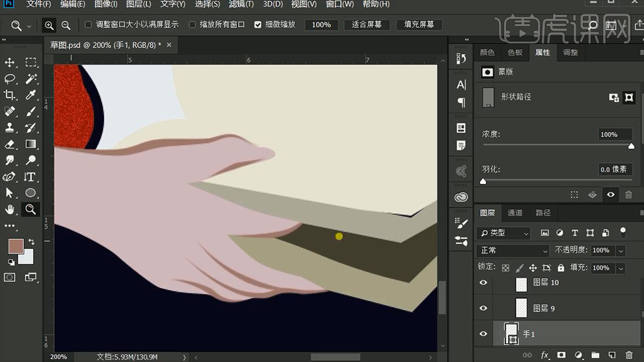Open the Creative Cloud Libraries panel icon

461,198
